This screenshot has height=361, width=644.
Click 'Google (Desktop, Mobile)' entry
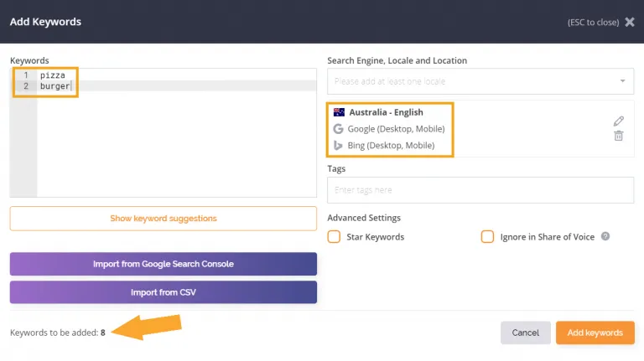(x=396, y=129)
